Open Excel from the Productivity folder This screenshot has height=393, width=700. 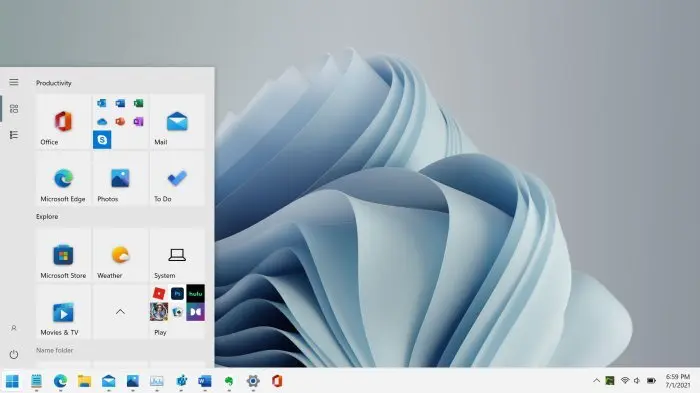[138, 103]
